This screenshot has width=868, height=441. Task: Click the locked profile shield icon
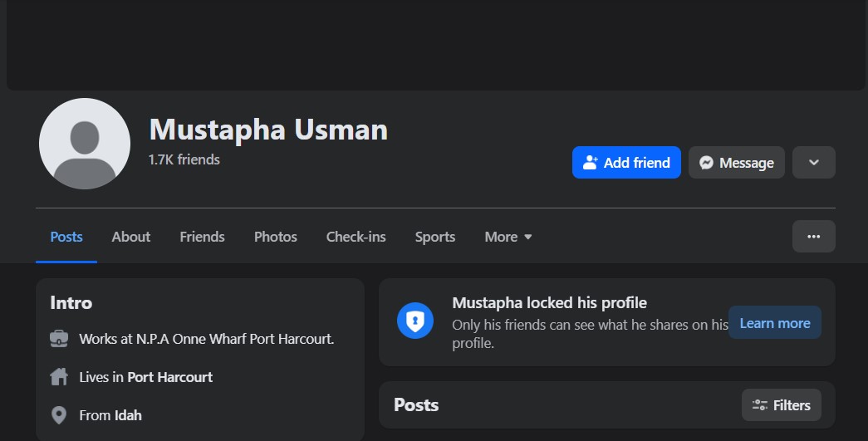(x=415, y=321)
